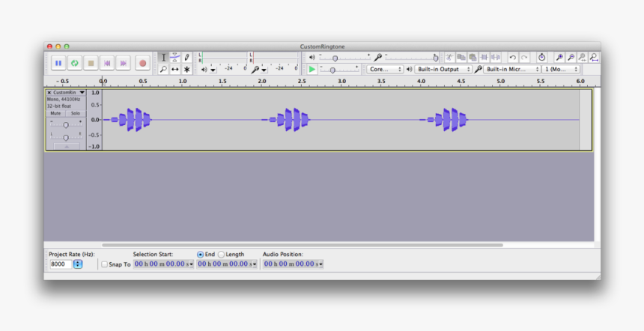Open Selection Start time format dropdown
This screenshot has width=644, height=331.
point(191,264)
